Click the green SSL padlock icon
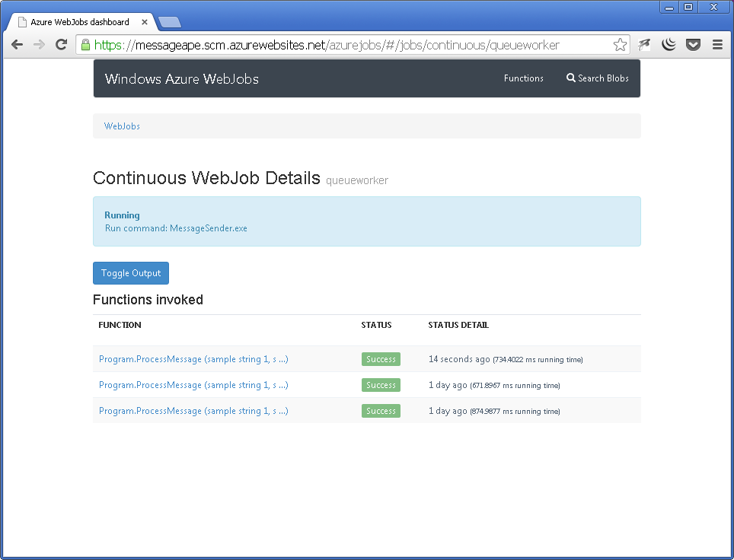Image resolution: width=734 pixels, height=560 pixels. click(86, 45)
